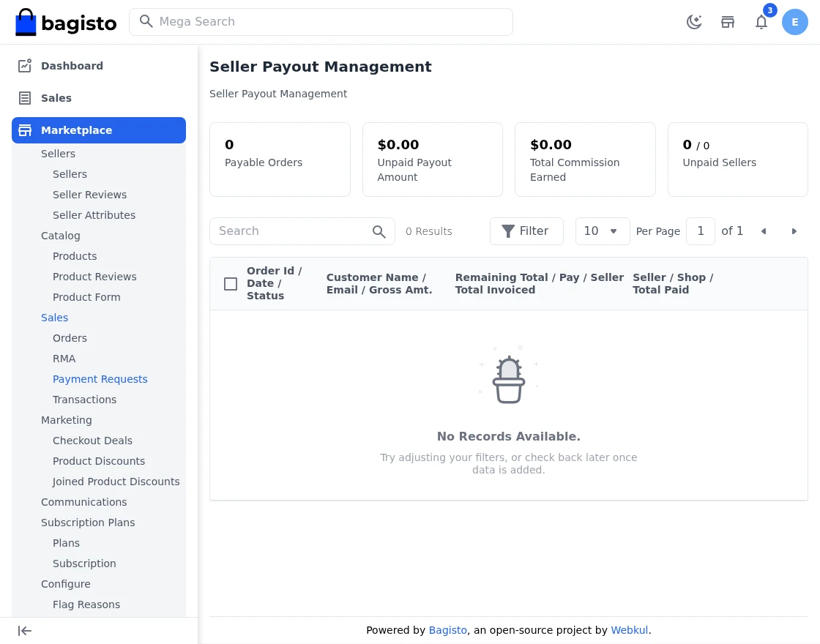
Task: Open the Configure group
Action: 65,584
